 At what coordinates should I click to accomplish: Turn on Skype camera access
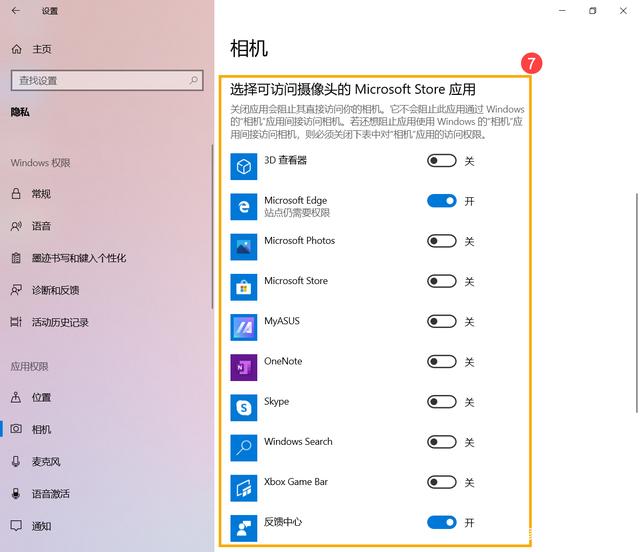click(x=442, y=402)
